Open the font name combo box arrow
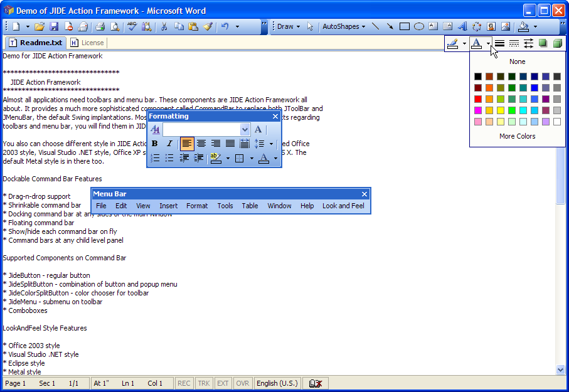This screenshot has height=392, width=569. 245,129
